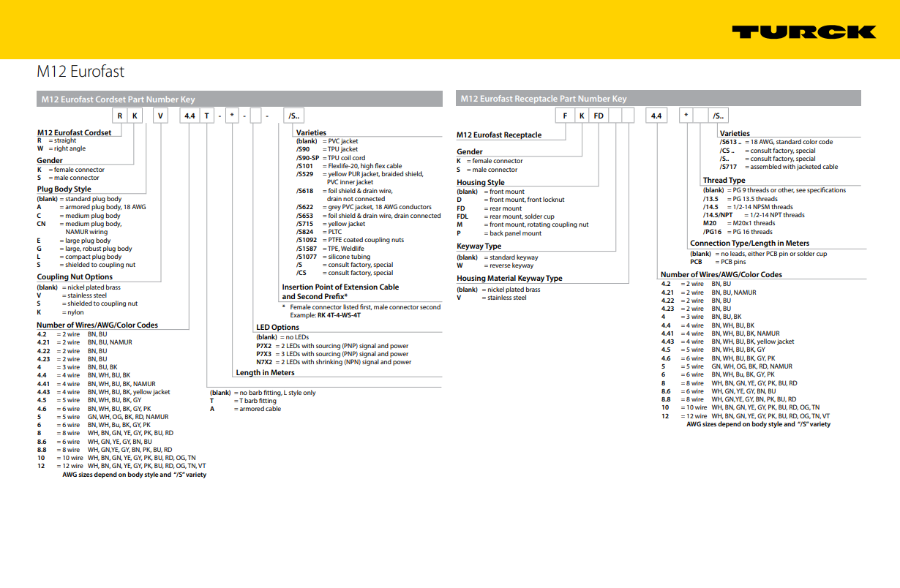900x588 pixels.
Task: Click the "F" box in receptacle key
Action: click(564, 116)
